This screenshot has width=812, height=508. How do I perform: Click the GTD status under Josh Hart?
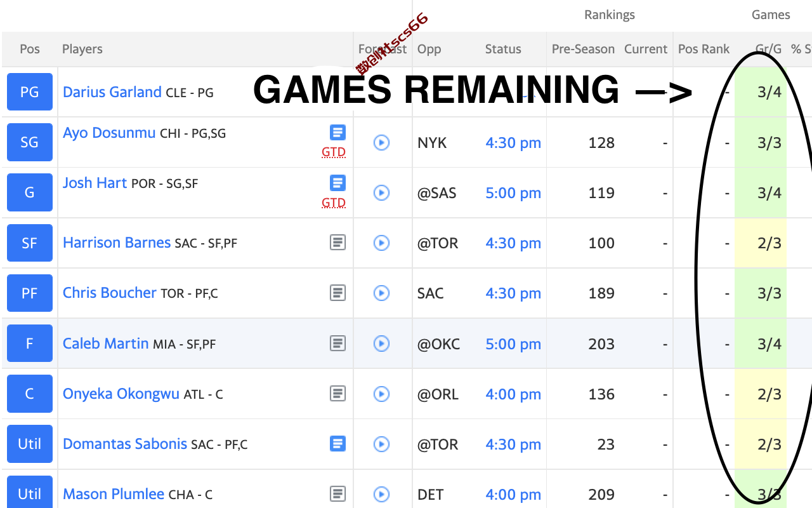click(334, 203)
